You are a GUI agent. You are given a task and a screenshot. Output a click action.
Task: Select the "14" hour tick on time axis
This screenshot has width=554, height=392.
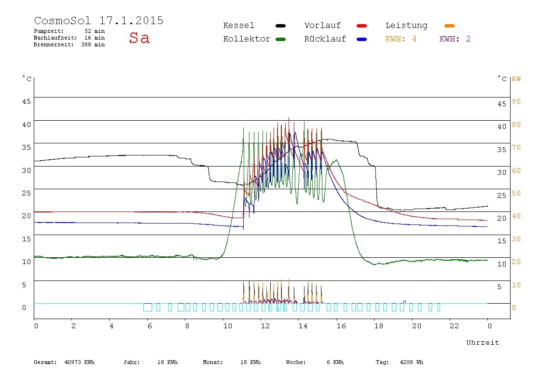(x=303, y=326)
